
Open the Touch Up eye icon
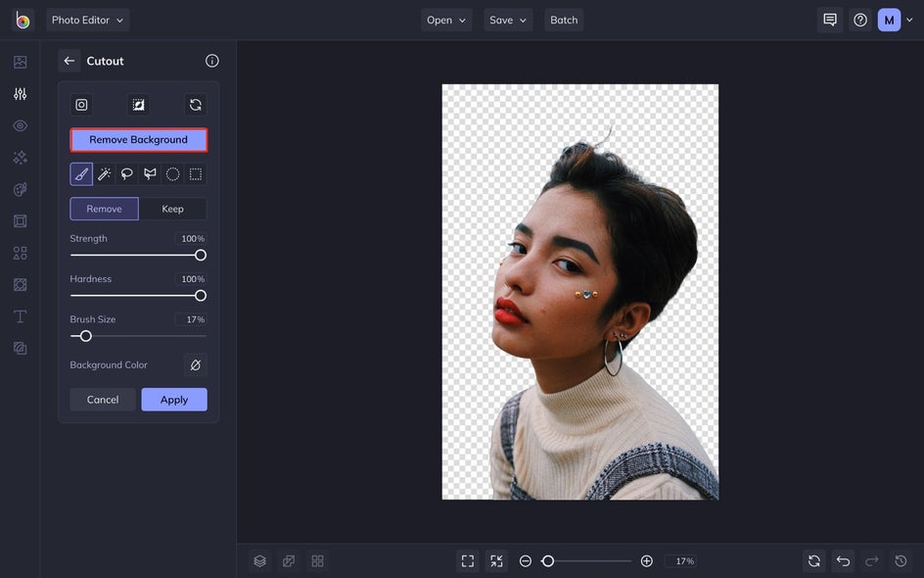point(20,125)
